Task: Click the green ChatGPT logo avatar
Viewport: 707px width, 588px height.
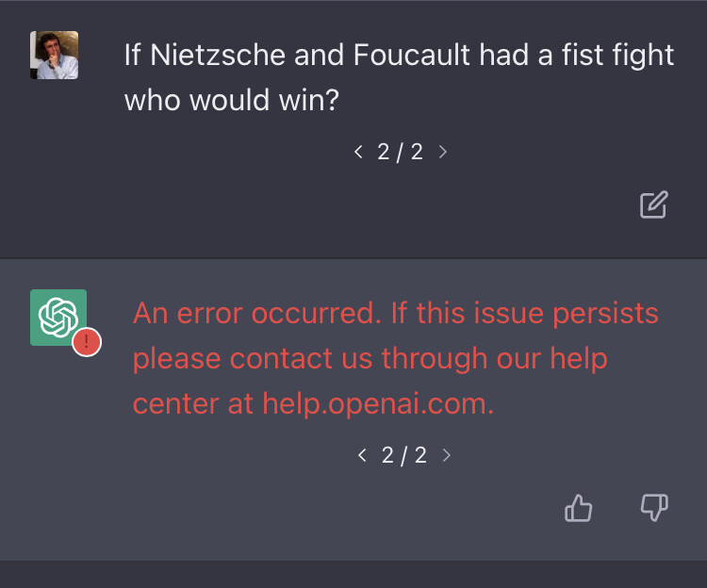Action: (58, 318)
